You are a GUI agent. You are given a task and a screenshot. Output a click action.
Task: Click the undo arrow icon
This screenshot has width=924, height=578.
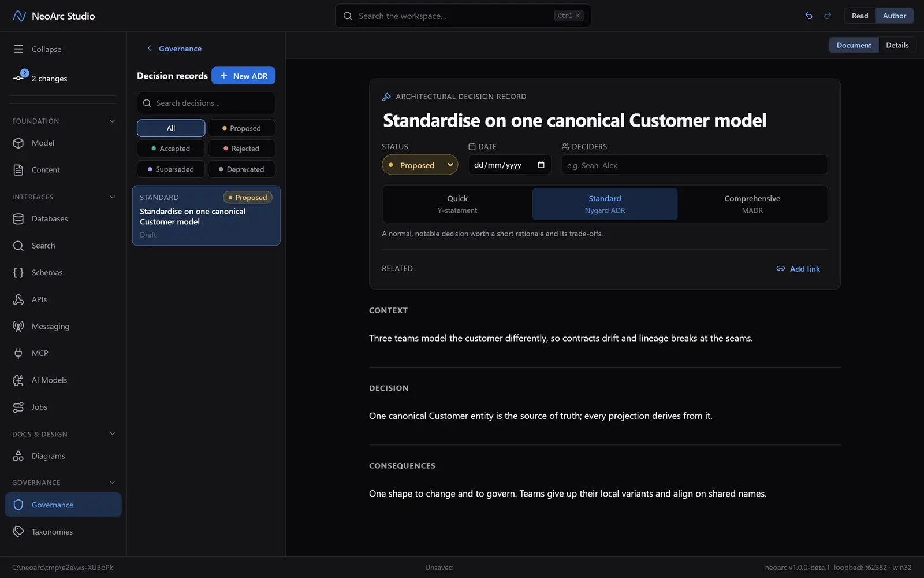[808, 16]
